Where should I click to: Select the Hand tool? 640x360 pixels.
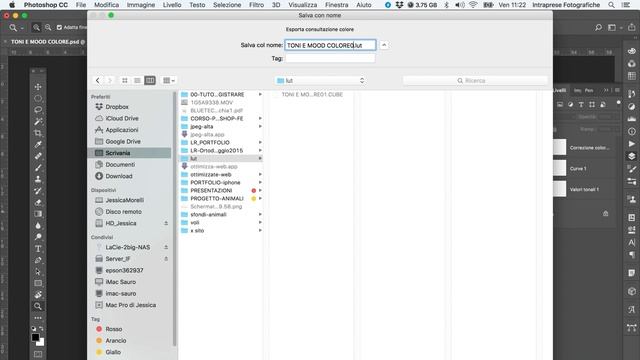[x=38, y=294]
